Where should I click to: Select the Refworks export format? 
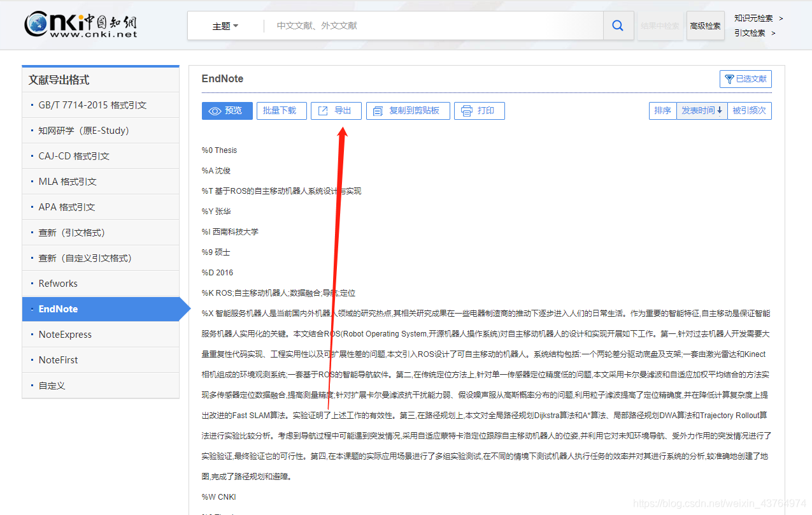click(101, 284)
